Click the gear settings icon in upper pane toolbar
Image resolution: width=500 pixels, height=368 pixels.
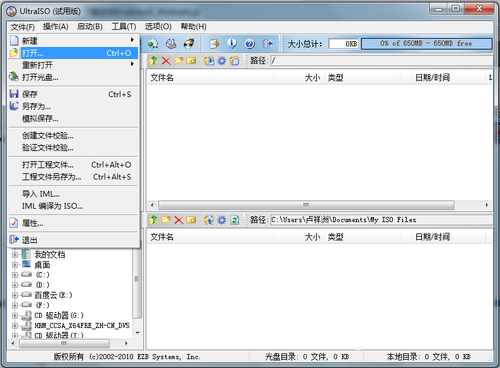click(x=222, y=61)
